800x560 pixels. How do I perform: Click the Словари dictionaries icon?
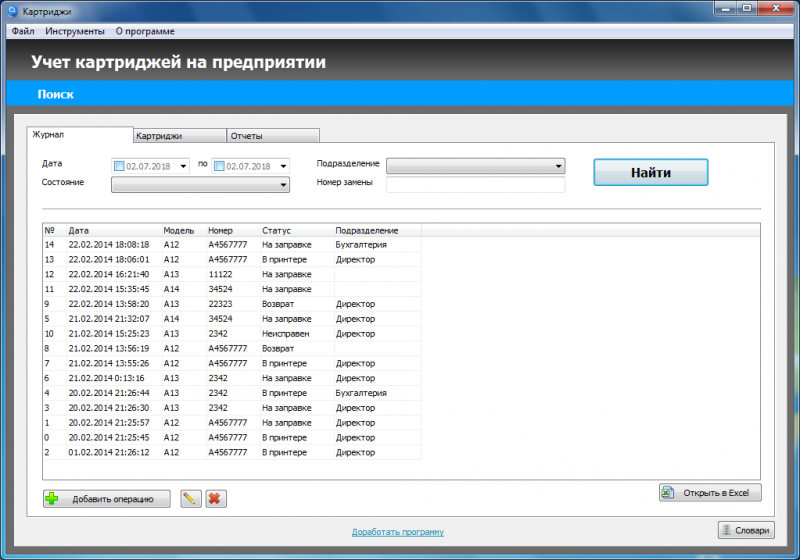[726, 530]
